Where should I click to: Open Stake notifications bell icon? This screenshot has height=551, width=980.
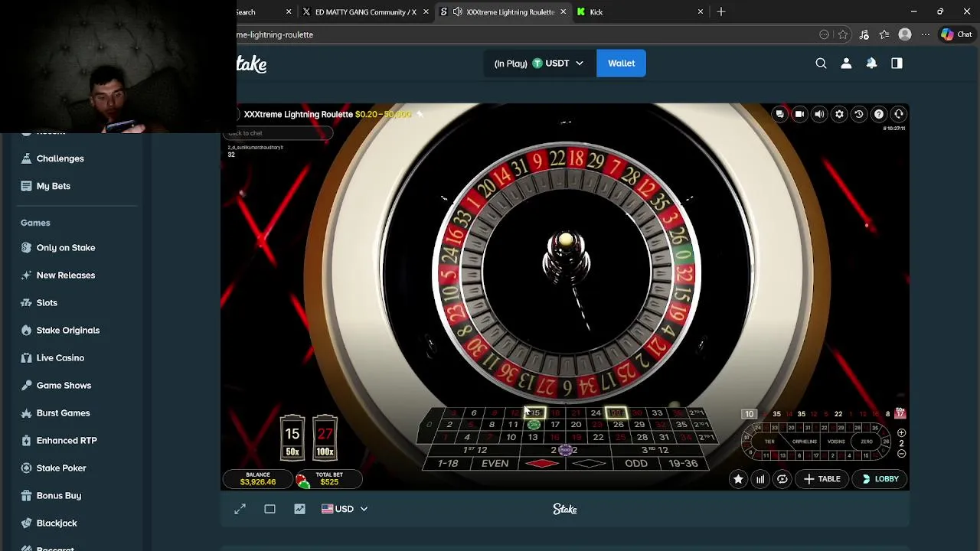tap(871, 64)
